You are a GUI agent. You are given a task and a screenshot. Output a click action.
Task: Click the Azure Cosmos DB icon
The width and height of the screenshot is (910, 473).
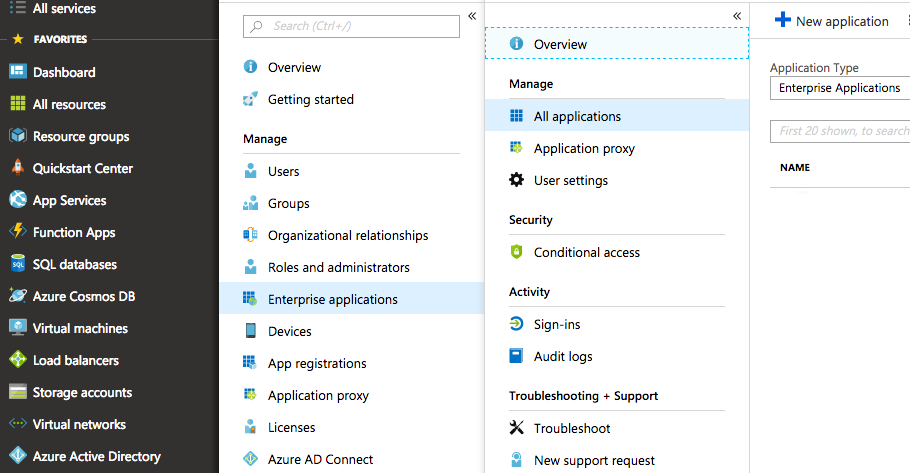(17, 296)
